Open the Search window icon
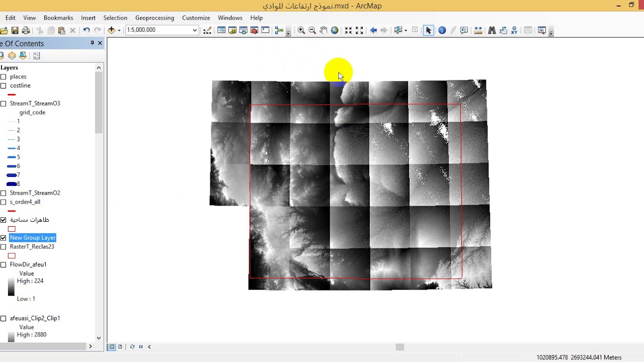This screenshot has height=362, width=644. (x=243, y=30)
